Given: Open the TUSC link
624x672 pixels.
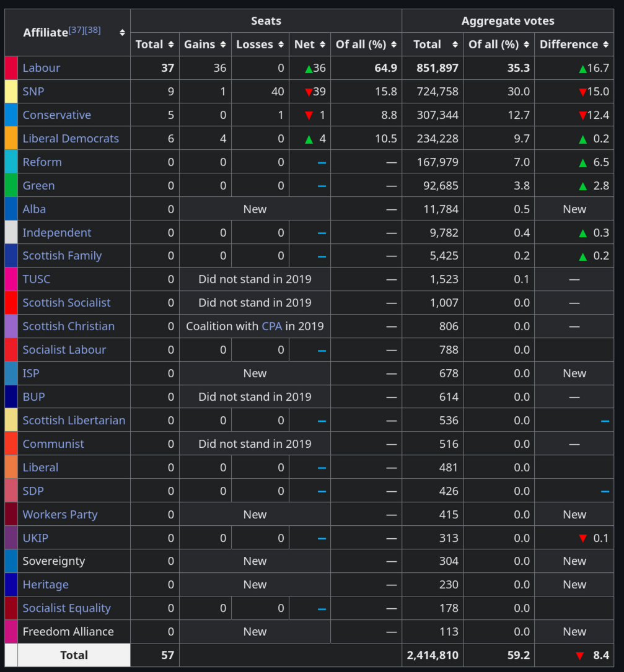Looking at the screenshot, I should click(36, 279).
